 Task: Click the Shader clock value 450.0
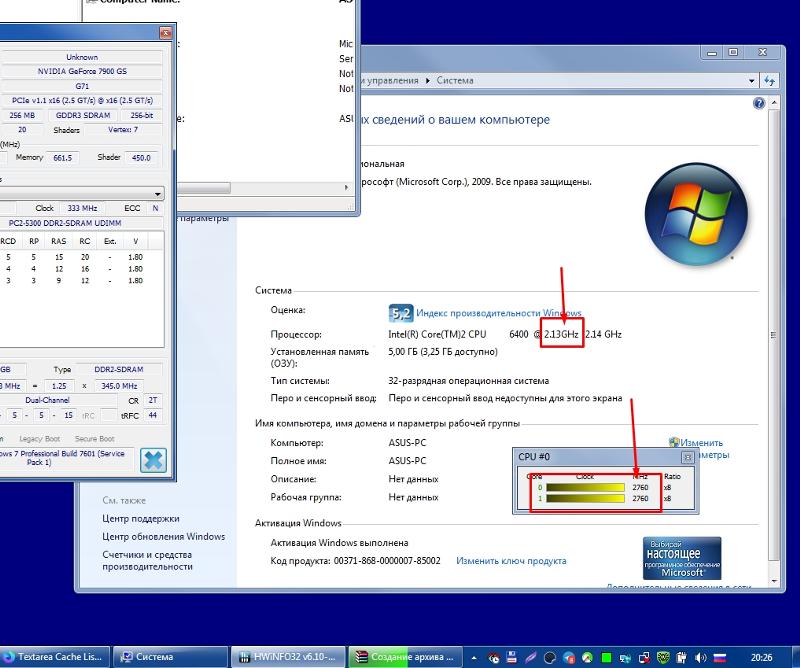(141, 158)
